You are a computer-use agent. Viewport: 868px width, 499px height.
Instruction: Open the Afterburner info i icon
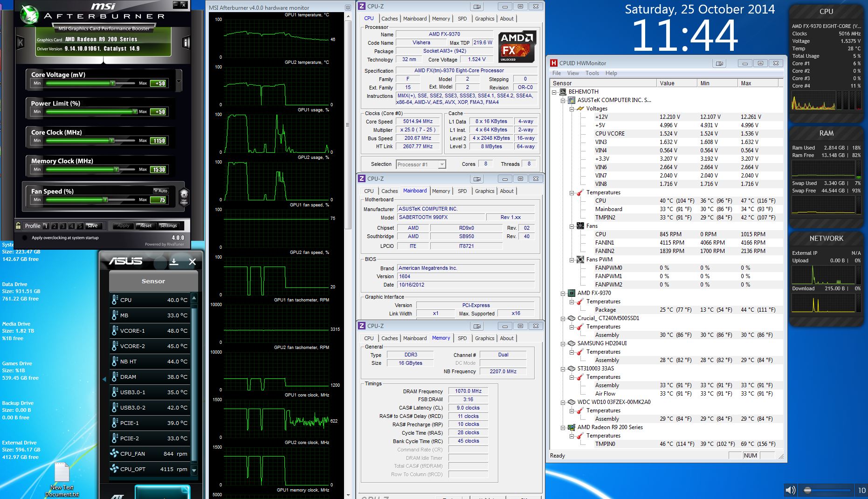pyautogui.click(x=186, y=43)
